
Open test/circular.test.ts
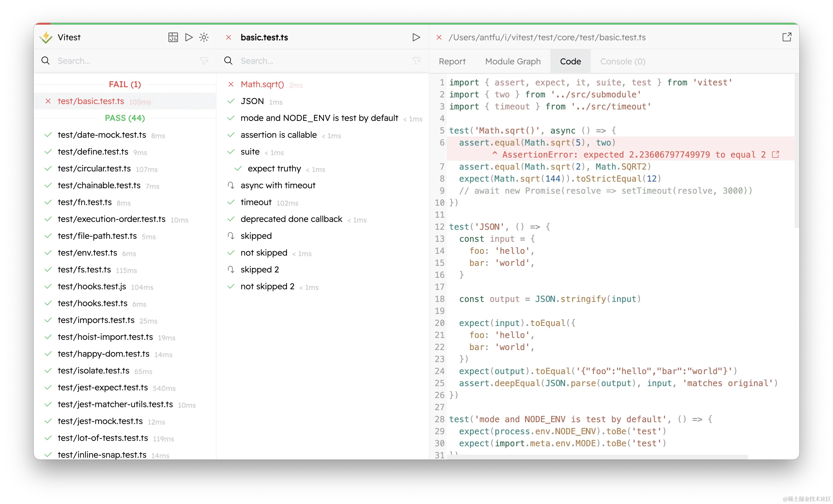[x=125, y=169]
